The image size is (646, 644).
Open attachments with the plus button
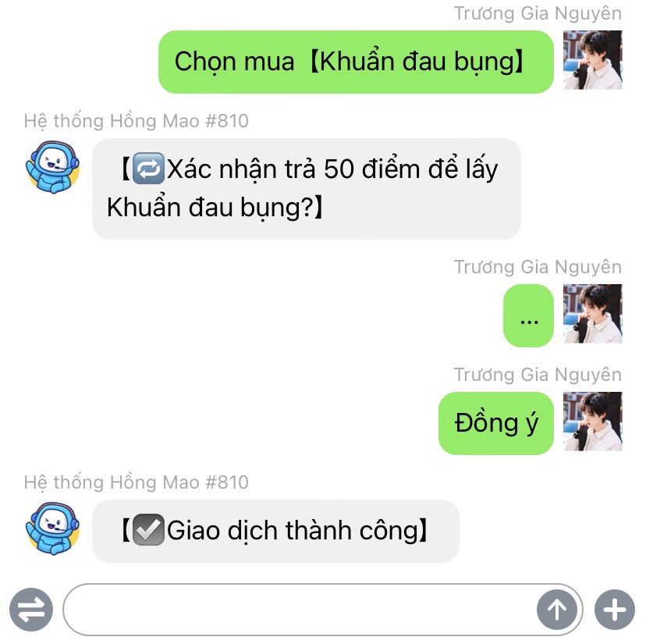point(615,610)
